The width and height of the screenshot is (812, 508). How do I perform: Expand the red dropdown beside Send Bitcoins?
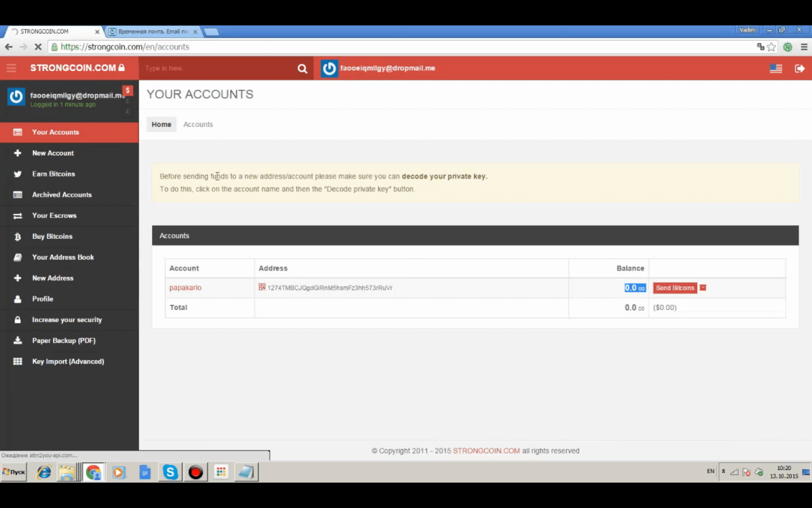click(x=703, y=287)
